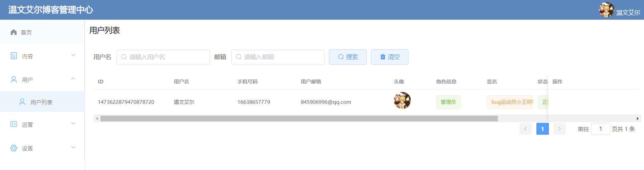This screenshot has width=644, height=170.
Task: Click the 温文艾尔博客管理中心 title
Action: (x=51, y=10)
